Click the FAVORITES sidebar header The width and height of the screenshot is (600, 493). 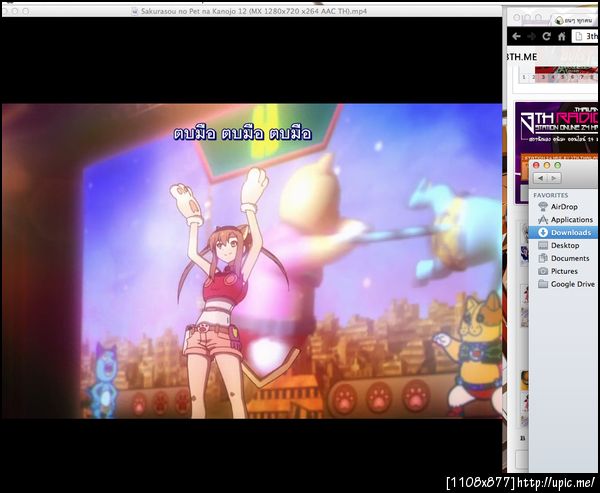(551, 195)
